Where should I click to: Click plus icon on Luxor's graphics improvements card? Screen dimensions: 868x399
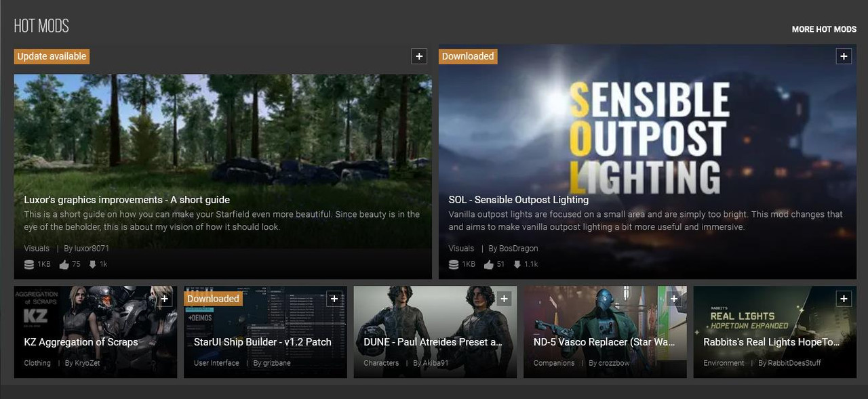pos(419,56)
